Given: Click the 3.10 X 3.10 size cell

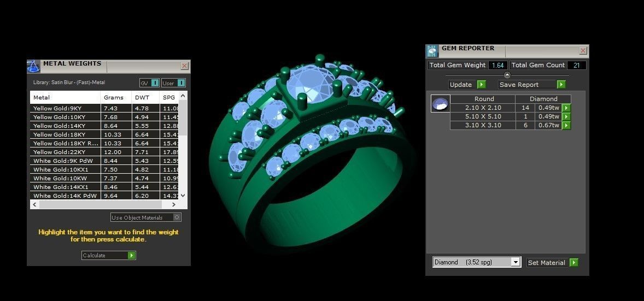Looking at the screenshot, I should click(x=483, y=125).
